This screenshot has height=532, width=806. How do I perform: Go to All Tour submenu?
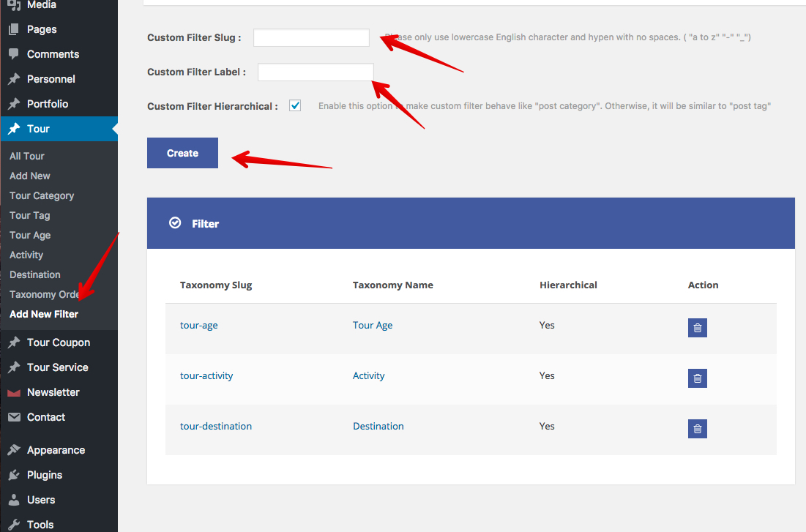(27, 156)
